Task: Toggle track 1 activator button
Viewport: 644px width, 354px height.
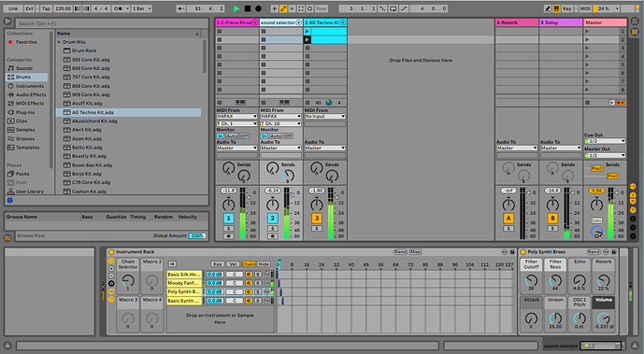Action: pyautogui.click(x=228, y=219)
